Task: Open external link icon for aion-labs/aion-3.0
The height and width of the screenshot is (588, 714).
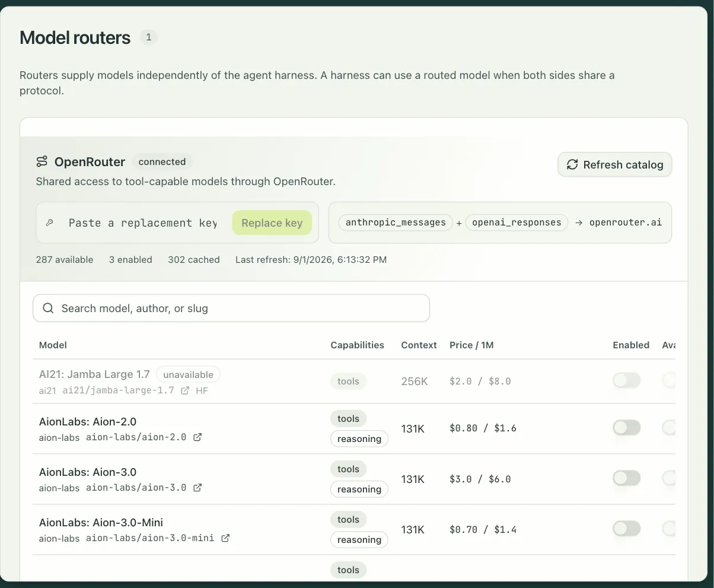Action: [197, 487]
